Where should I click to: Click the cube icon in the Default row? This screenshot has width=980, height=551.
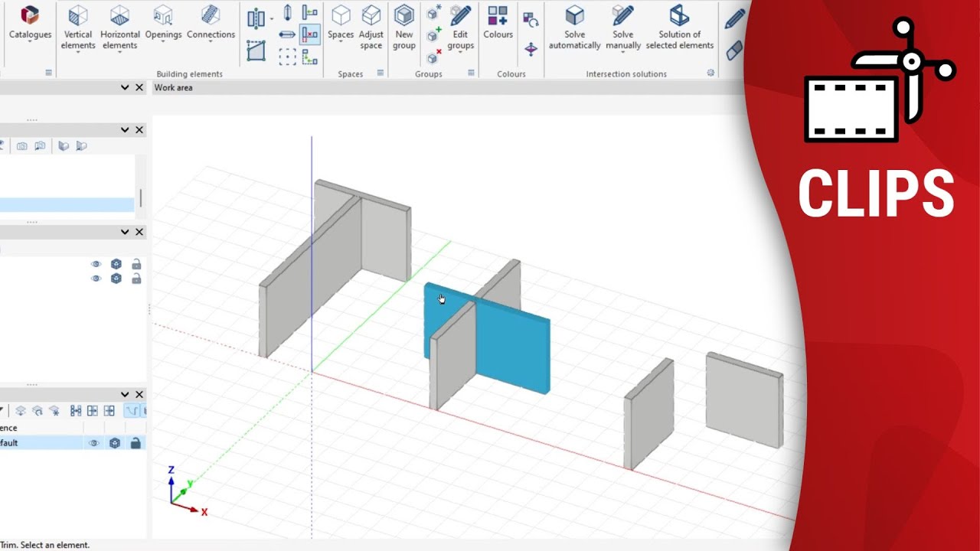point(115,443)
